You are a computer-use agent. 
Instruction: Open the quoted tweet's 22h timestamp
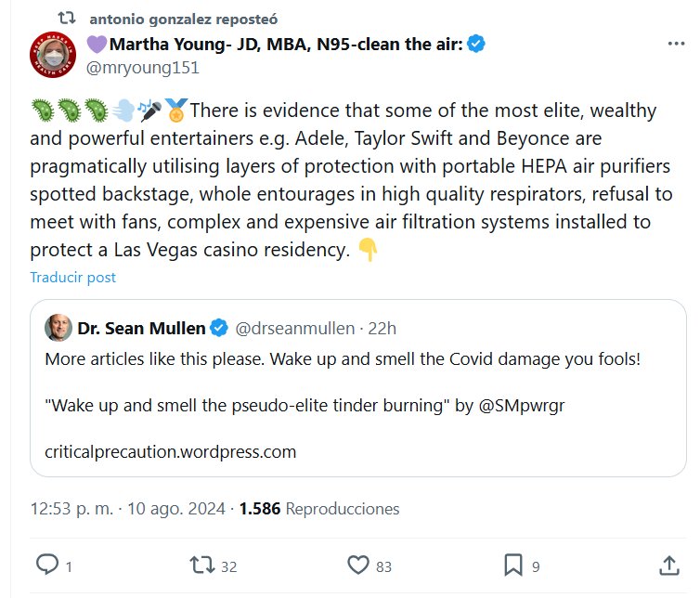[x=381, y=328]
